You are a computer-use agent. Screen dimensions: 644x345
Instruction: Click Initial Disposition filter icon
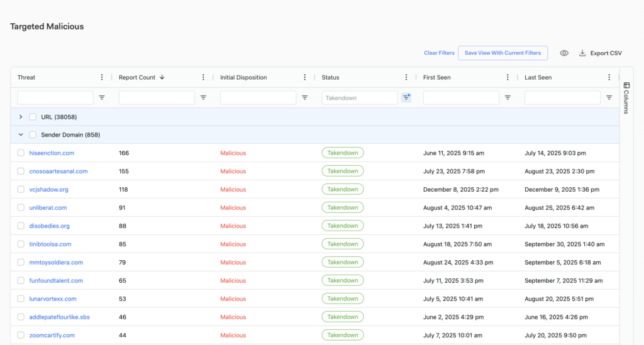point(305,97)
